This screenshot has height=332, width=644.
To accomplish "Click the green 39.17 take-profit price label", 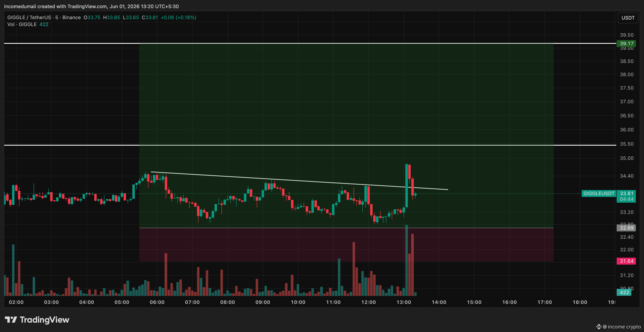I will click(x=626, y=43).
